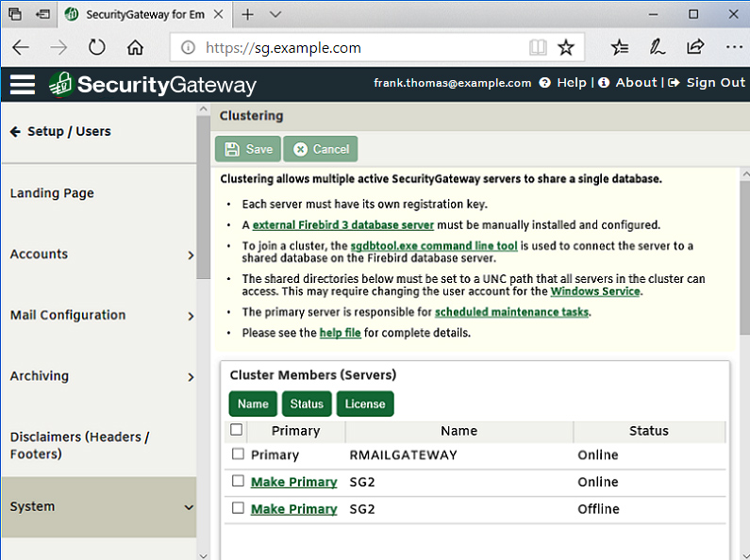
Task: Click the Sign Out arrow icon
Action: point(674,83)
